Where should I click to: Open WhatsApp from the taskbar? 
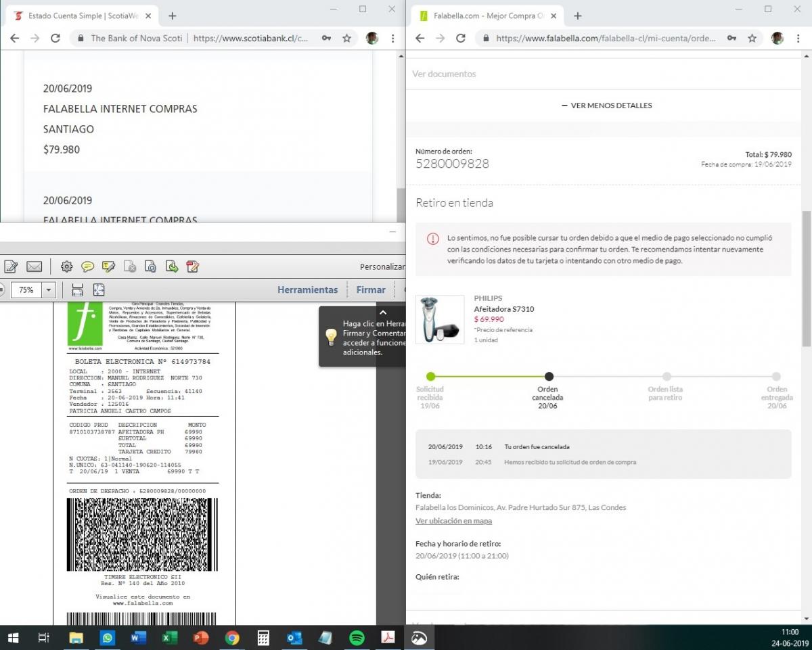pos(108,638)
